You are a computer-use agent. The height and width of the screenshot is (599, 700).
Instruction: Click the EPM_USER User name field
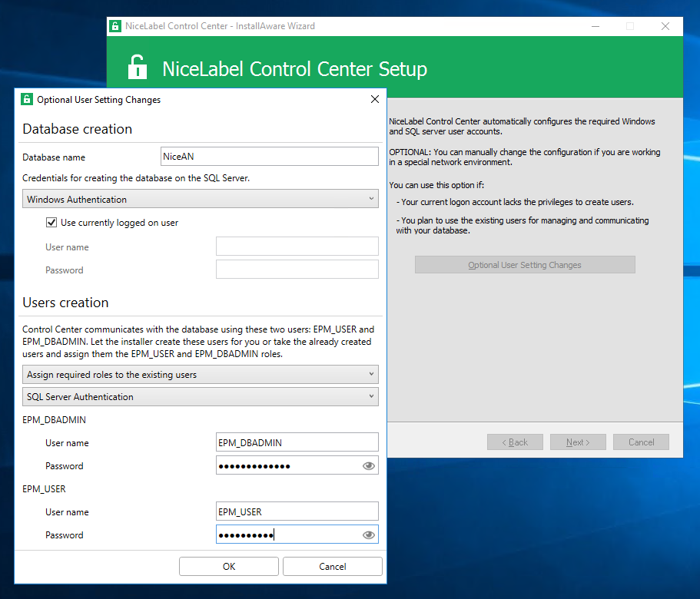coord(297,511)
